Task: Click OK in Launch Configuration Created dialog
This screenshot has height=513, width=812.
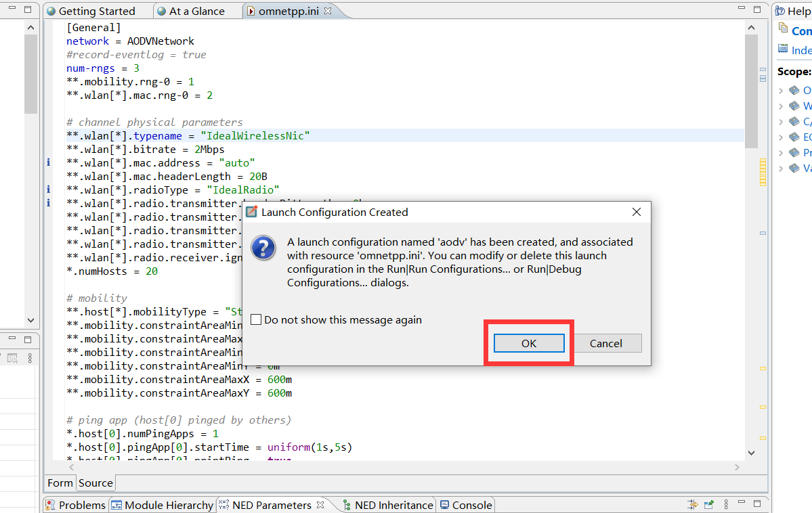Action: (x=529, y=343)
